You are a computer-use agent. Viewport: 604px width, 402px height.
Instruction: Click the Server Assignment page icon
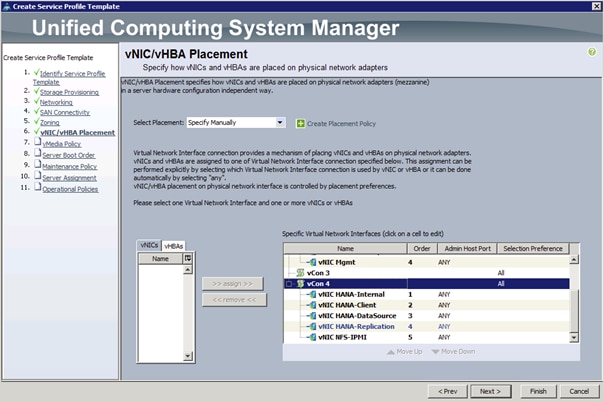pos(37,176)
